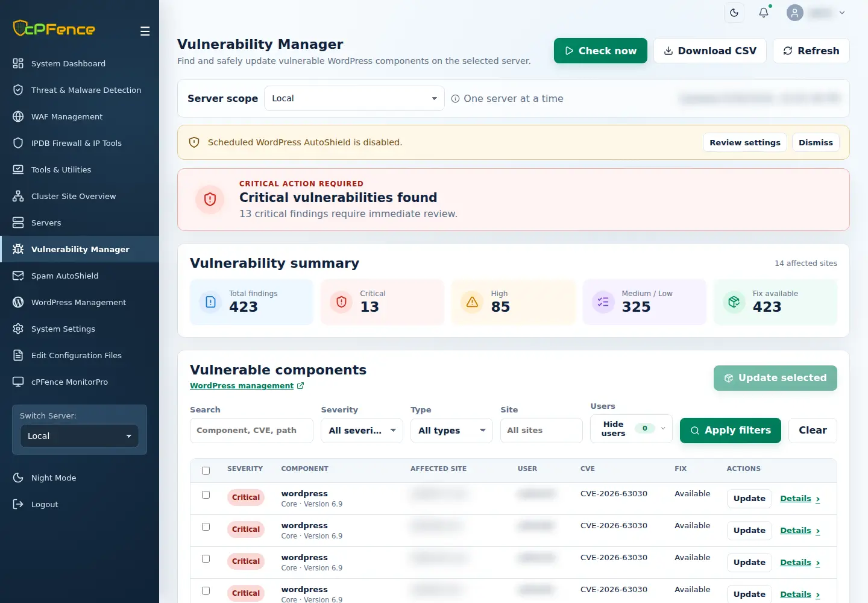The image size is (868, 603).
Task: Open Tools & Utilities menu item
Action: (80, 169)
